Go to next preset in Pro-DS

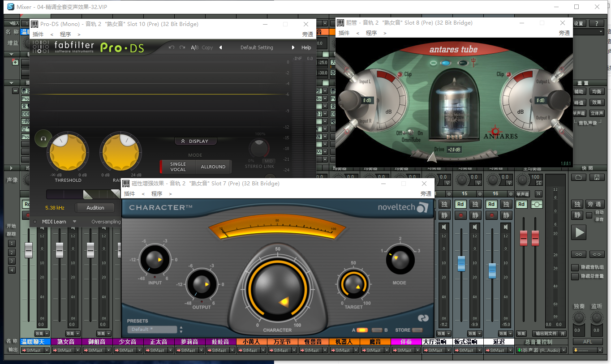pyautogui.click(x=293, y=47)
